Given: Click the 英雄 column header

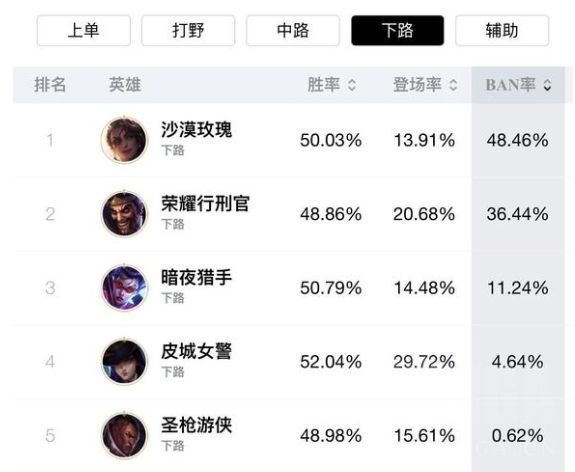Looking at the screenshot, I should click(125, 85).
